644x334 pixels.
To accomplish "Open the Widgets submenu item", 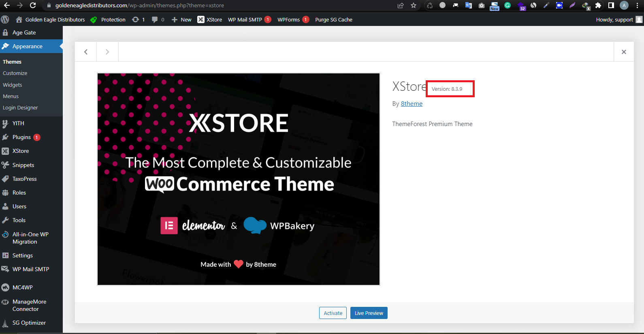I will (13, 85).
